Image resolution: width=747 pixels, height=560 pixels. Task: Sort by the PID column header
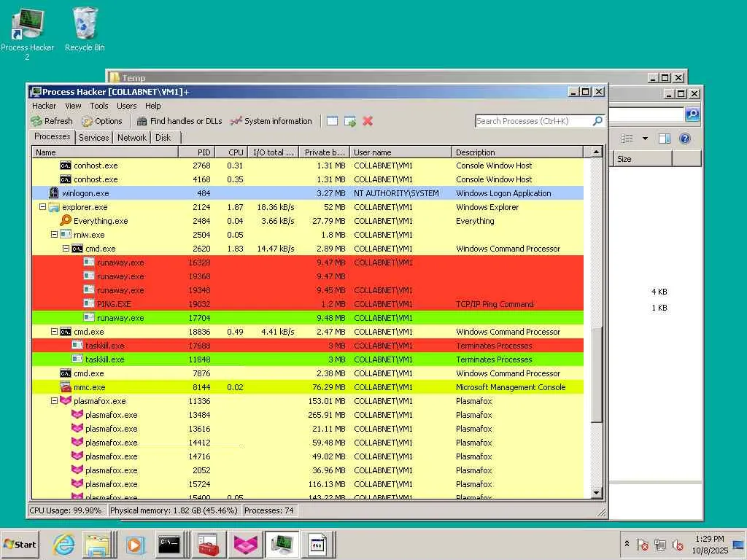pyautogui.click(x=197, y=152)
